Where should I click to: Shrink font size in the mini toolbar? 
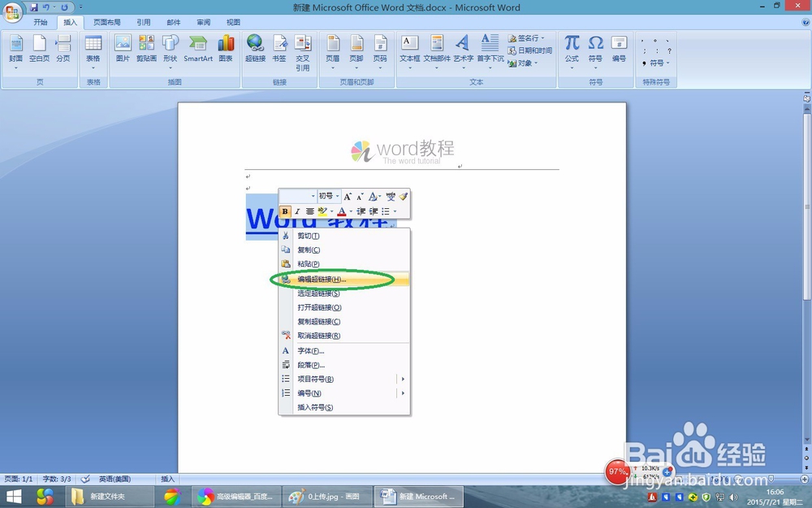click(360, 197)
